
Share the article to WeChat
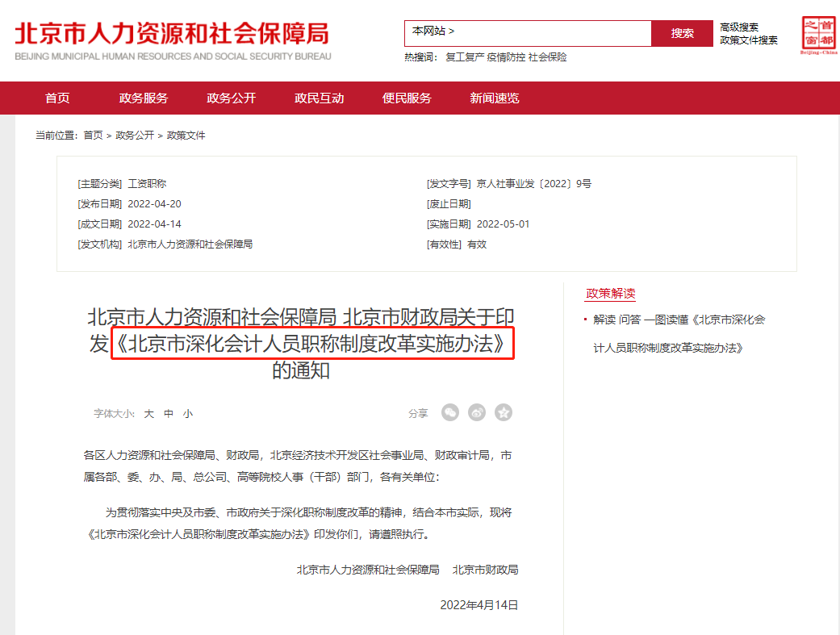449,412
